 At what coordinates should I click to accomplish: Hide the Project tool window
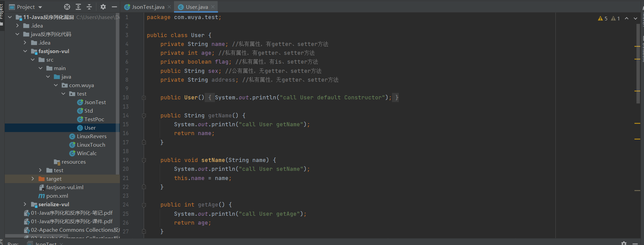[114, 7]
